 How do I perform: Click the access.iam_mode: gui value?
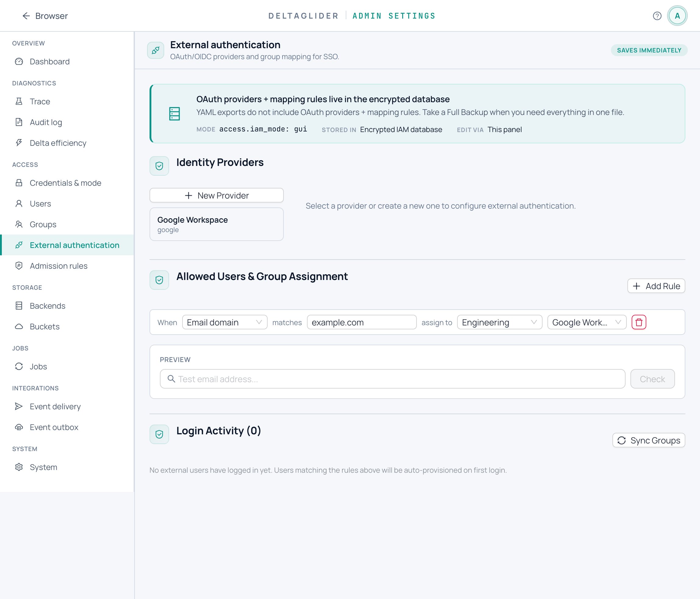coord(263,129)
